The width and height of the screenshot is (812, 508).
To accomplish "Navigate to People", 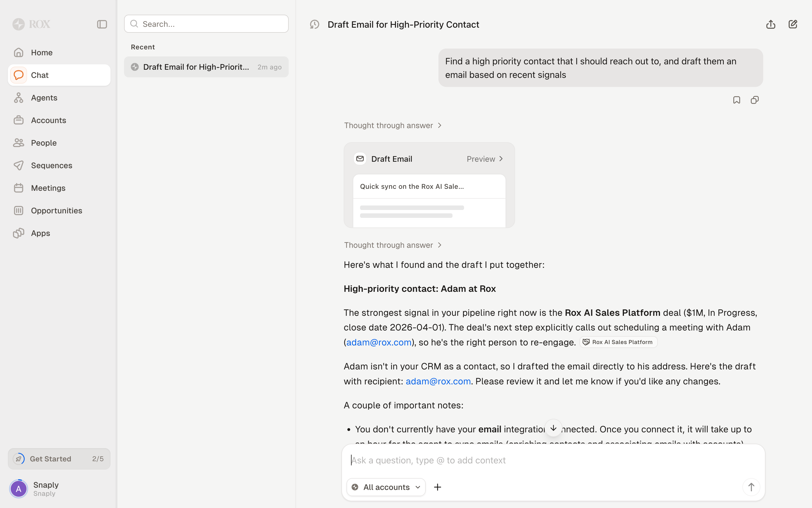I will click(x=59, y=143).
